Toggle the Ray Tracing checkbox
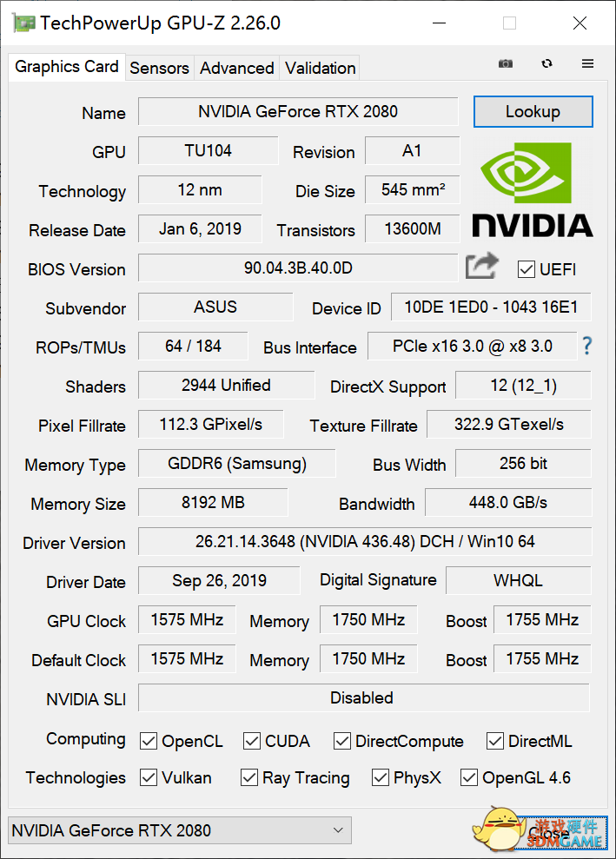Screen dimensions: 616x859 249,777
